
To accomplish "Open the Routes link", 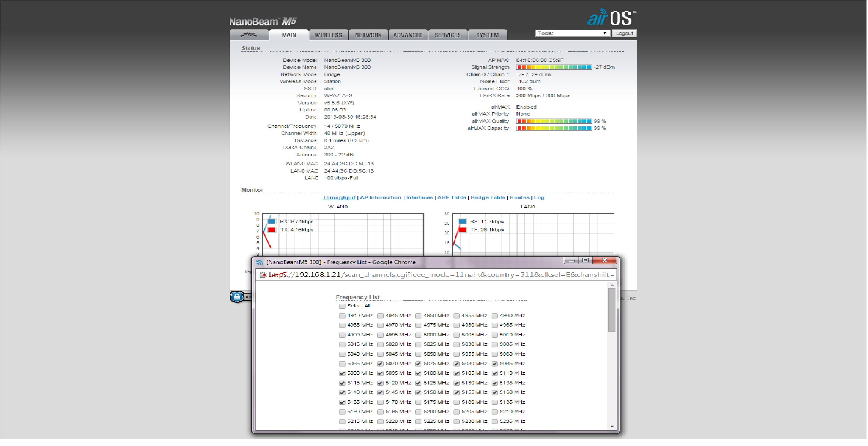I will pyautogui.click(x=519, y=197).
